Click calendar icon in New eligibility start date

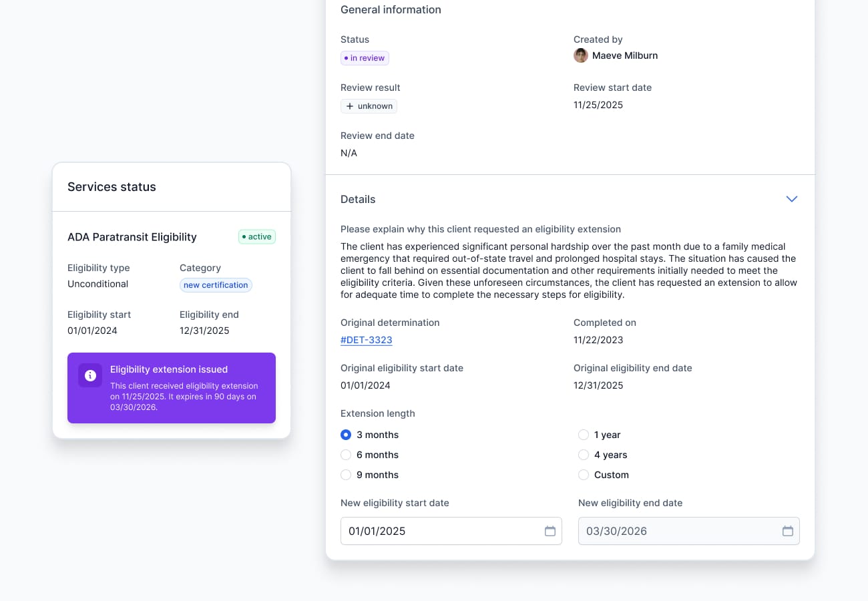point(550,531)
